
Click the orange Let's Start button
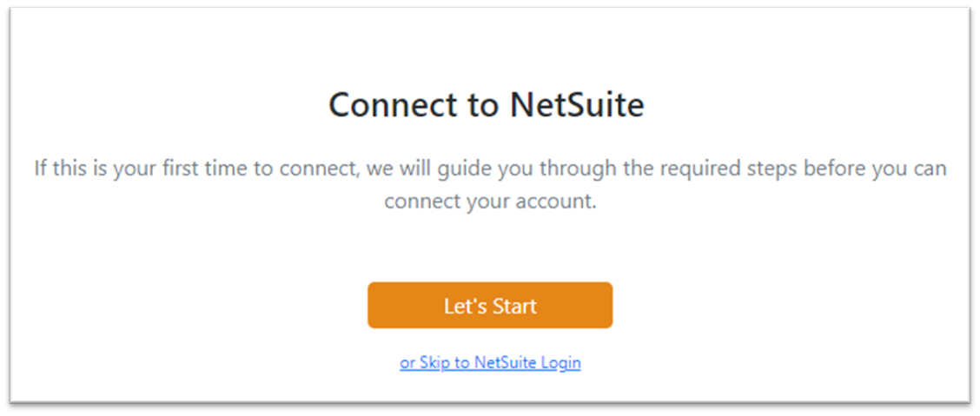[490, 305]
